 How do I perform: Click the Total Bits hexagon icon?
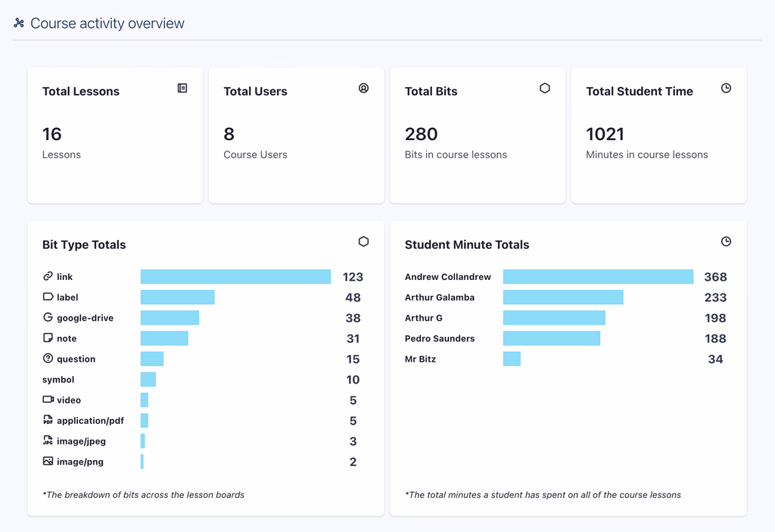coord(544,89)
